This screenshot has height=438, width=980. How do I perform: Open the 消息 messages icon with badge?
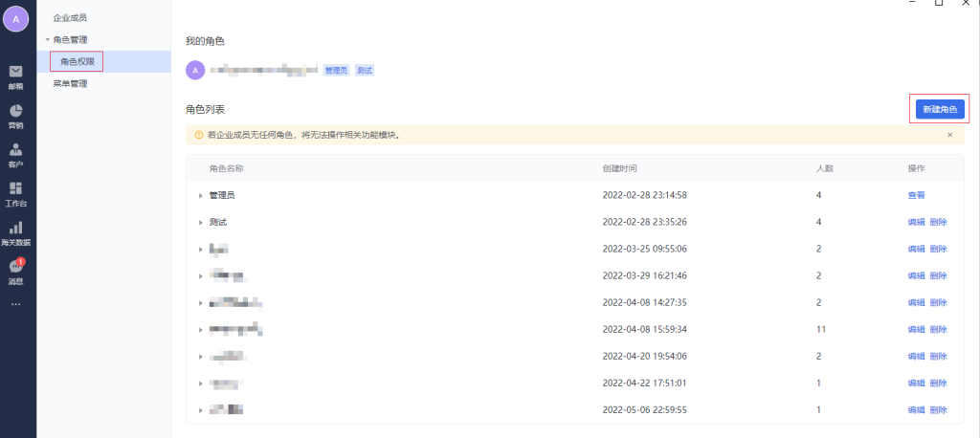tap(16, 267)
